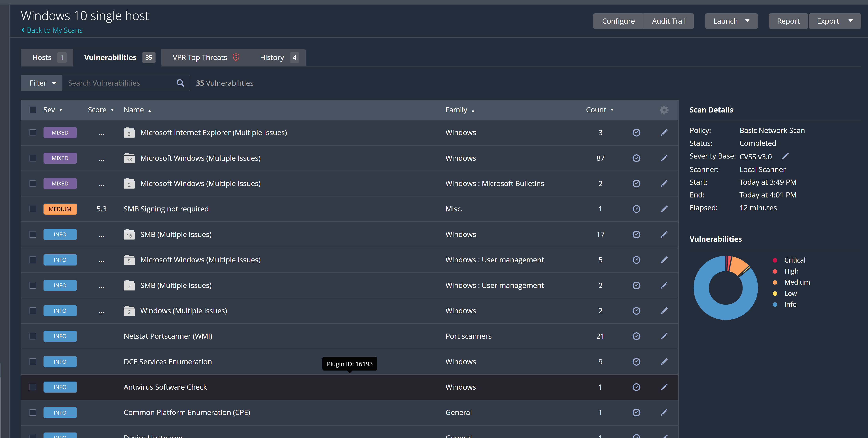Check the Netstat Portscanner (WMI) checkbox

[x=33, y=336]
